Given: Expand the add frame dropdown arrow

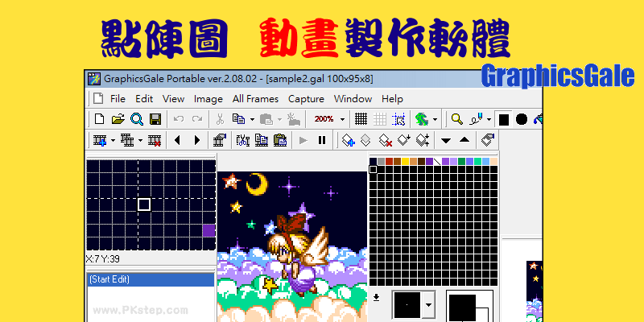Looking at the screenshot, I should click(113, 141).
